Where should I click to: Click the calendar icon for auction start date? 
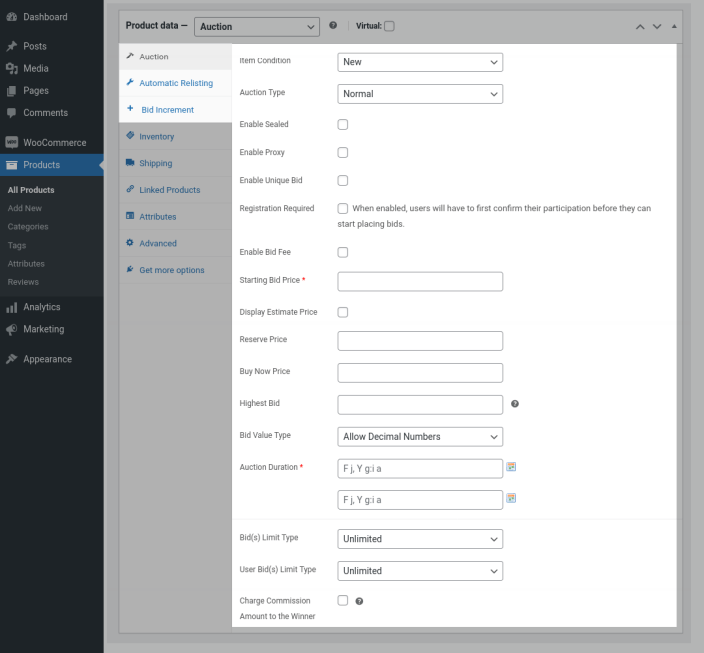click(511, 467)
